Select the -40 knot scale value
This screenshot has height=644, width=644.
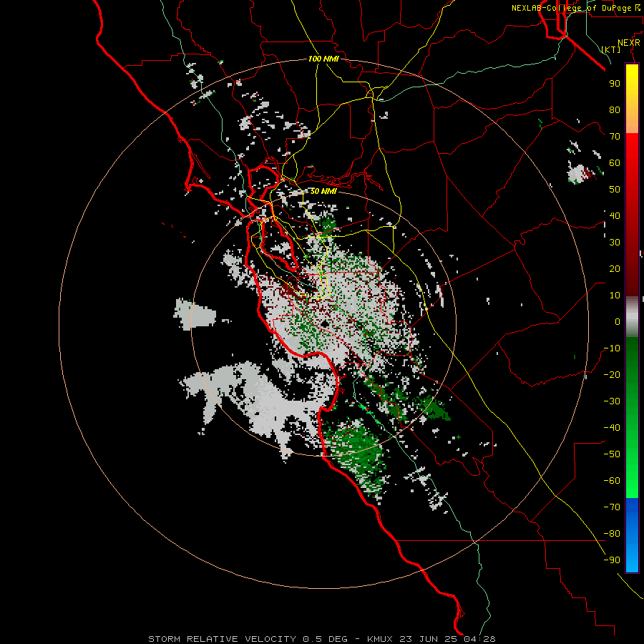coord(612,428)
